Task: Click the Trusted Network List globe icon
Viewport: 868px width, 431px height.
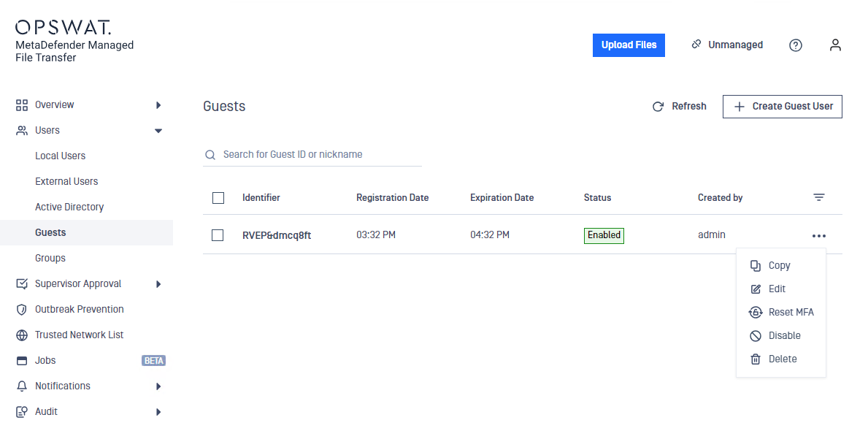Action: point(22,335)
